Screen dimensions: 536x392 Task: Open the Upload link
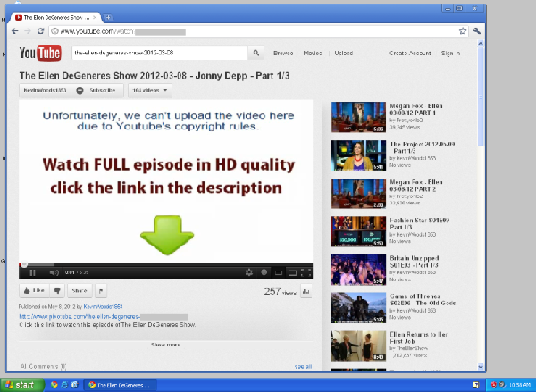coord(344,54)
